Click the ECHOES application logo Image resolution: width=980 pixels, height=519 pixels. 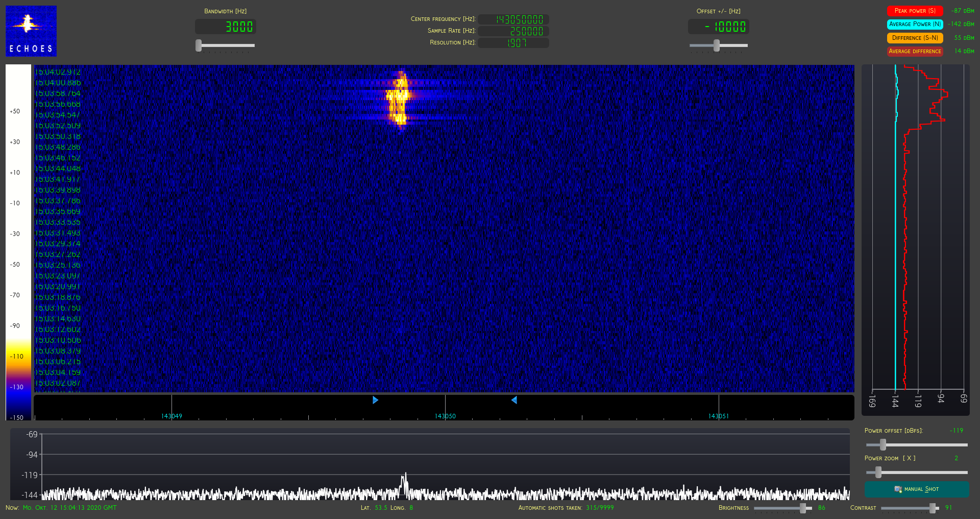[31, 31]
